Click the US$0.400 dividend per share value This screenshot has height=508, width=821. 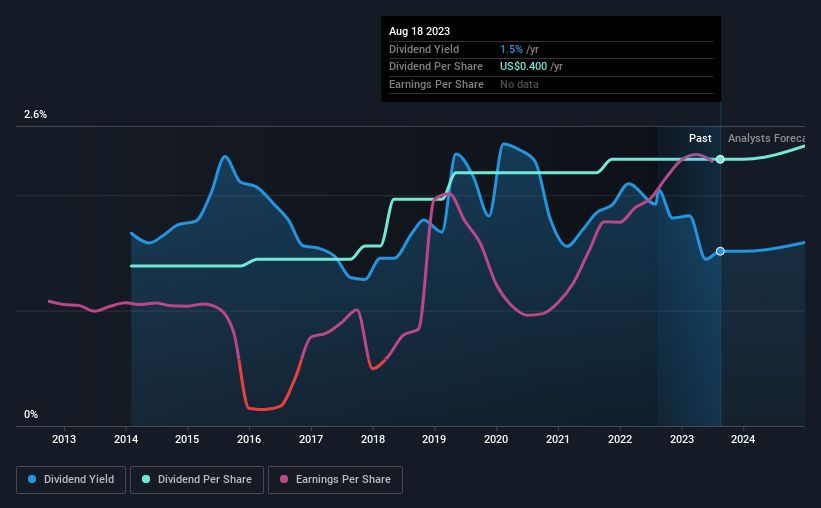[x=523, y=67]
